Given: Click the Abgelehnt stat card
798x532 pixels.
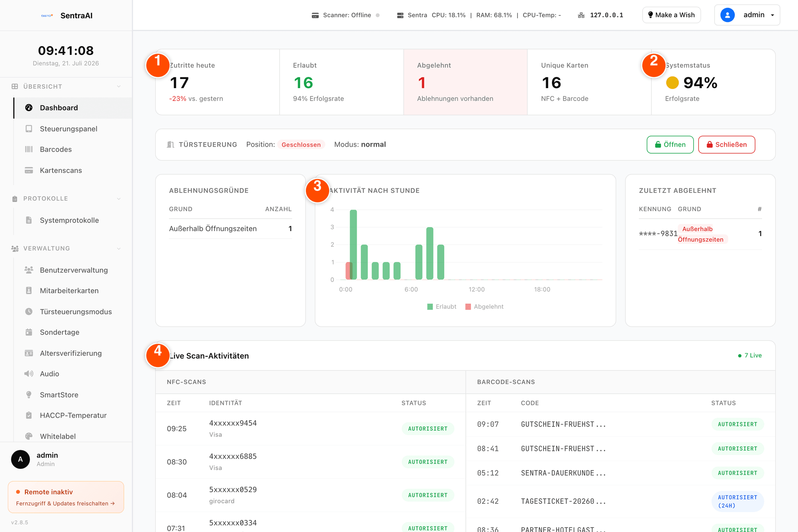Looking at the screenshot, I should click(465, 82).
